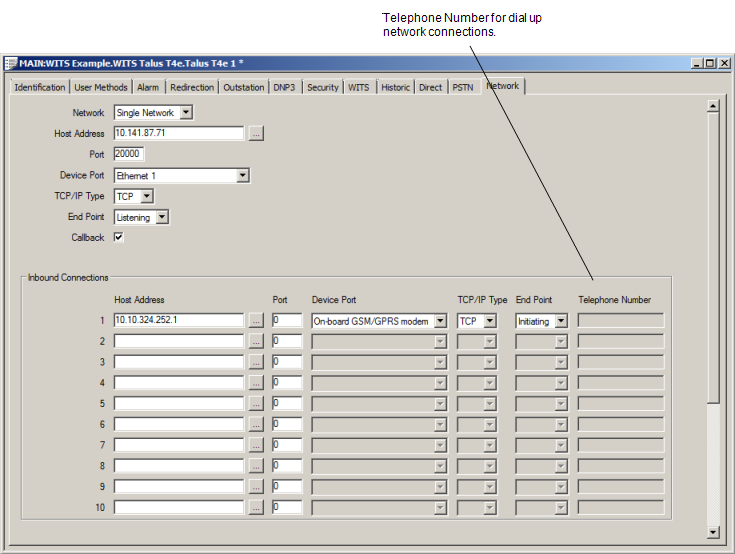Click browse button for inbound connection 10
This screenshot has width=735, height=554.
[256, 508]
